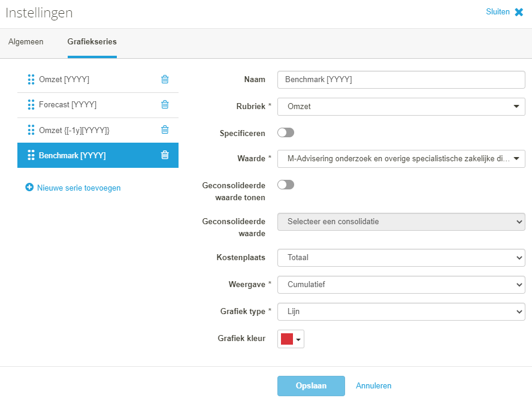Remove the selected Benchmark [YYYY] series
The image size is (532, 401).
tap(165, 155)
